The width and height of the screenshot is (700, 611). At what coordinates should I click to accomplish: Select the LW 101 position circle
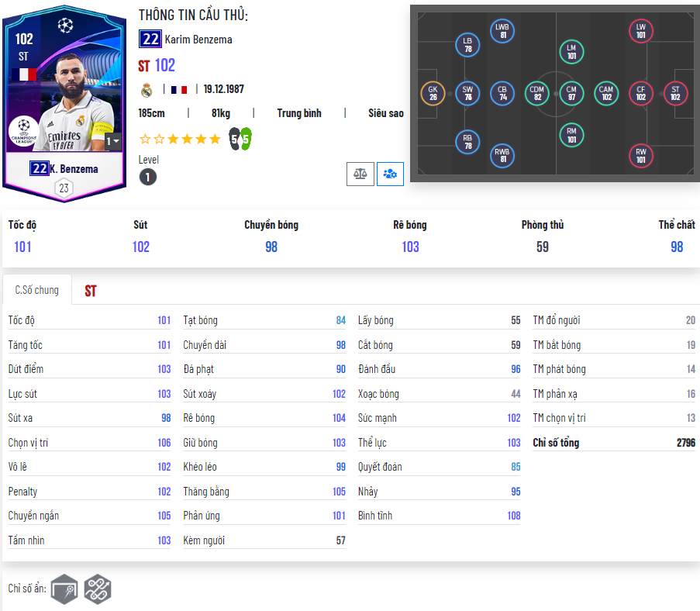pyautogui.click(x=640, y=31)
